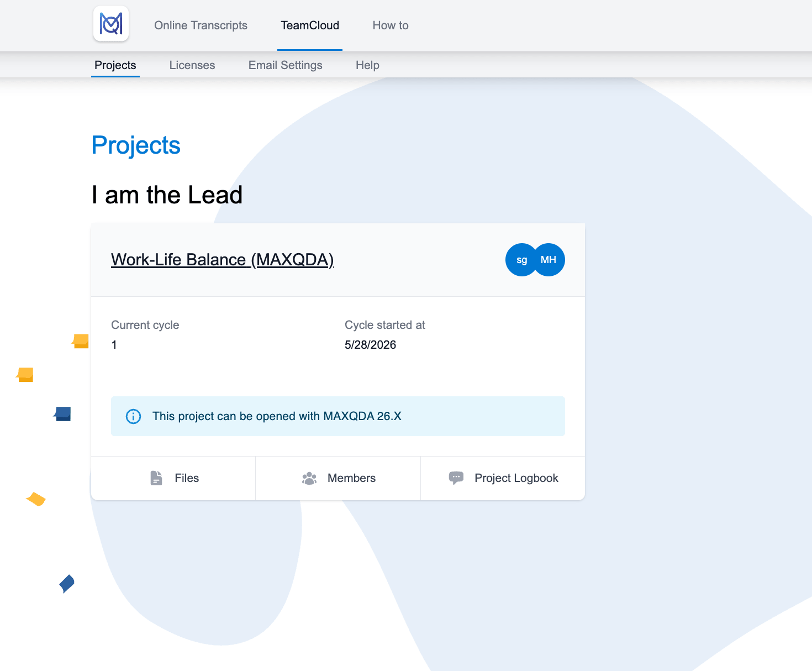Open the Project Logbook button

click(503, 478)
